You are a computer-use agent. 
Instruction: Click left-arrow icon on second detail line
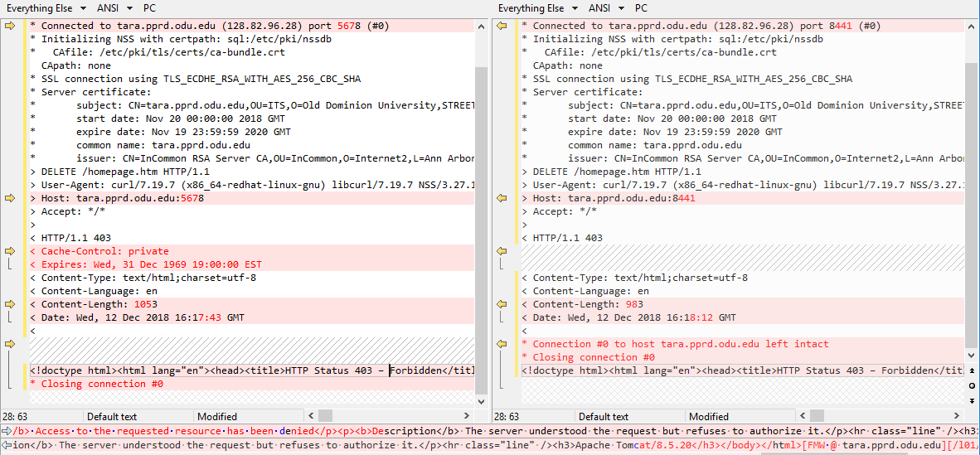[x=7, y=445]
